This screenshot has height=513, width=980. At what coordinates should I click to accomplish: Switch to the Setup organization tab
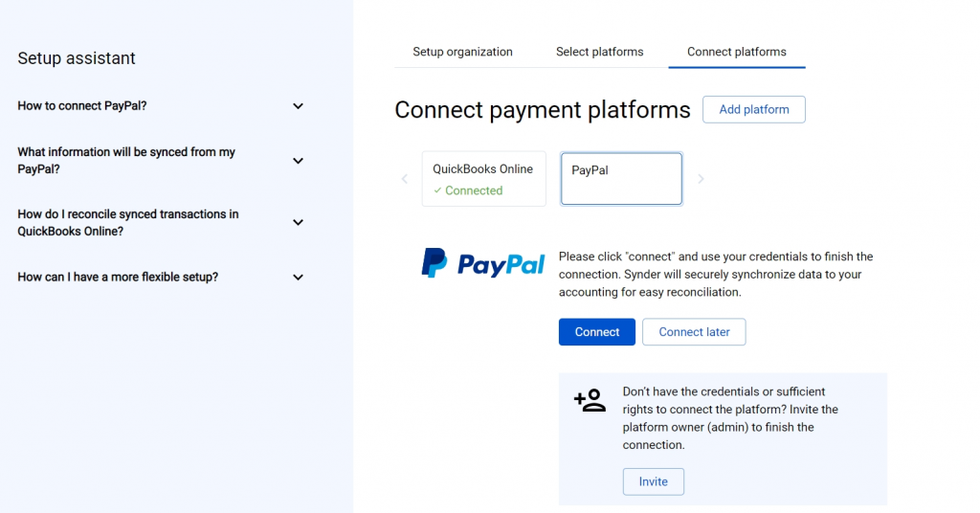tap(462, 52)
